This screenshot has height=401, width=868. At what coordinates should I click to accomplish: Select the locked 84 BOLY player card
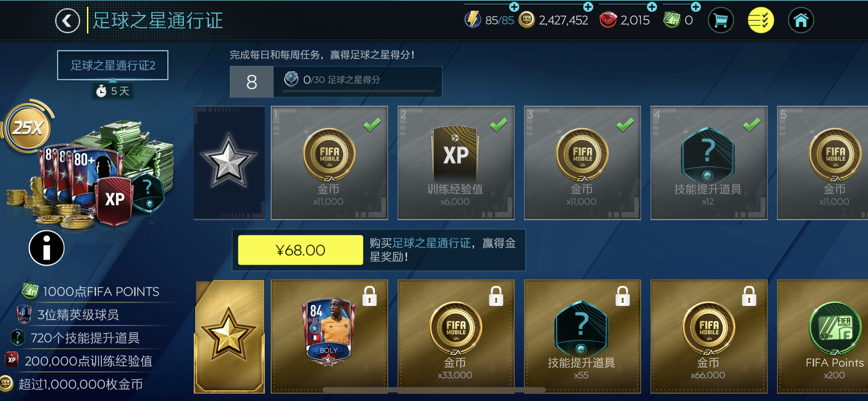coord(329,336)
